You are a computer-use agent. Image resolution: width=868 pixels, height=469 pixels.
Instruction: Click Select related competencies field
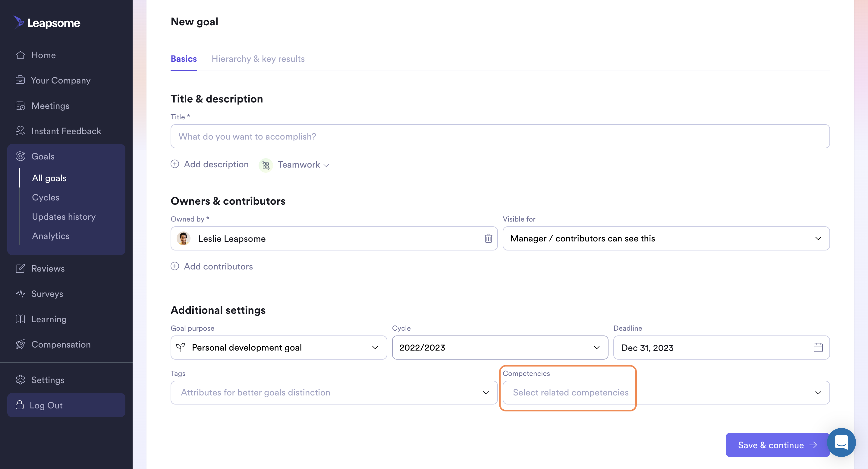[x=666, y=392]
